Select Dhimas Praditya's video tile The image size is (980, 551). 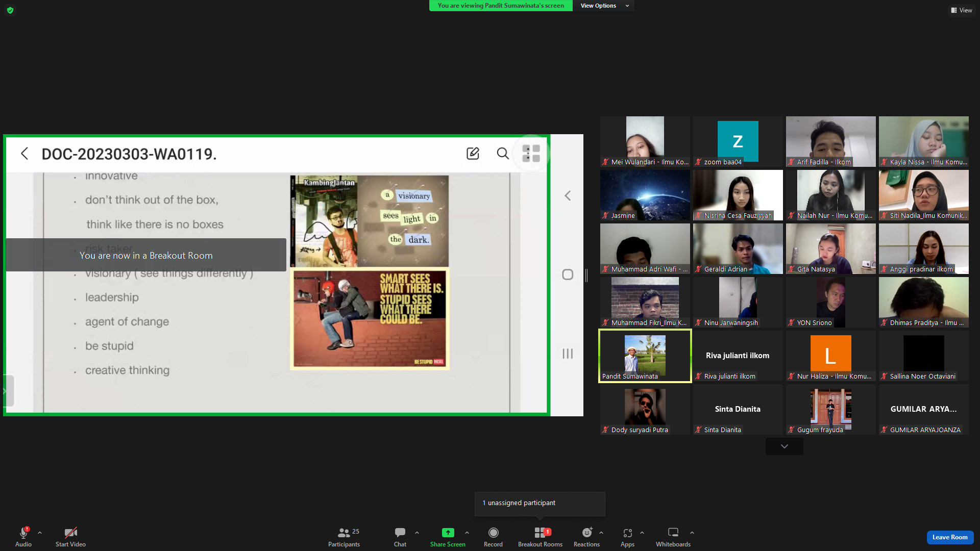pos(924,303)
